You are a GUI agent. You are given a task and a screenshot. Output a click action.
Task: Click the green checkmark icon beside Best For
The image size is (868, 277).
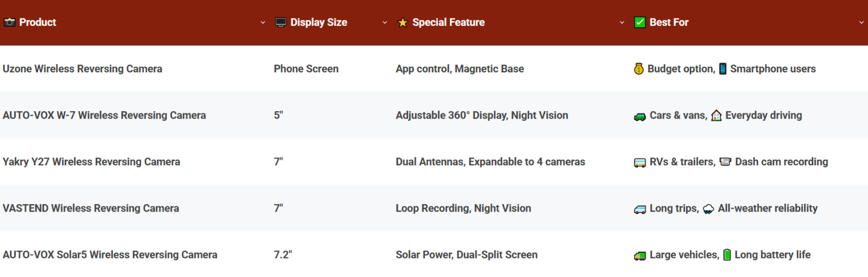click(640, 23)
